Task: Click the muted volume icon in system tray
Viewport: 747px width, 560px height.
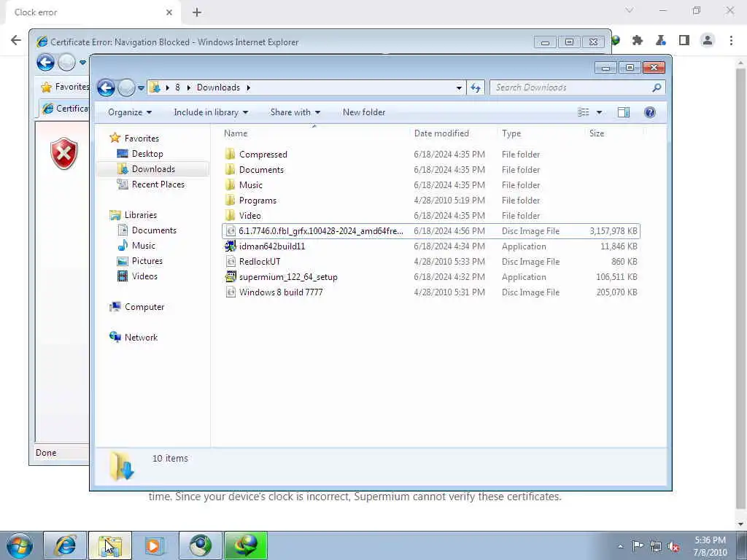Action: click(673, 546)
